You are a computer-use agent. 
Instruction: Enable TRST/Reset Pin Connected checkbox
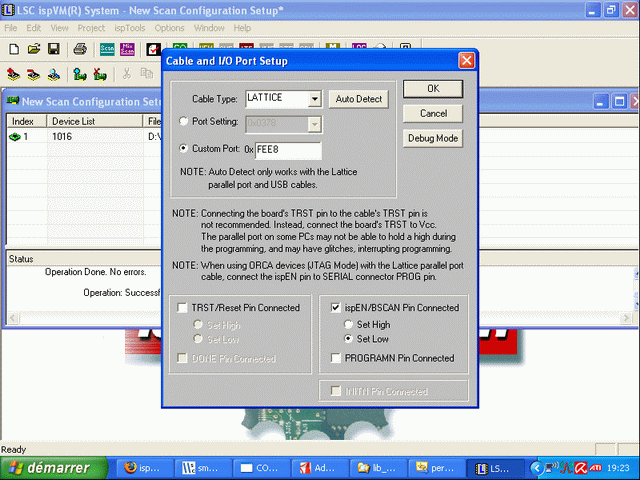pos(182,308)
